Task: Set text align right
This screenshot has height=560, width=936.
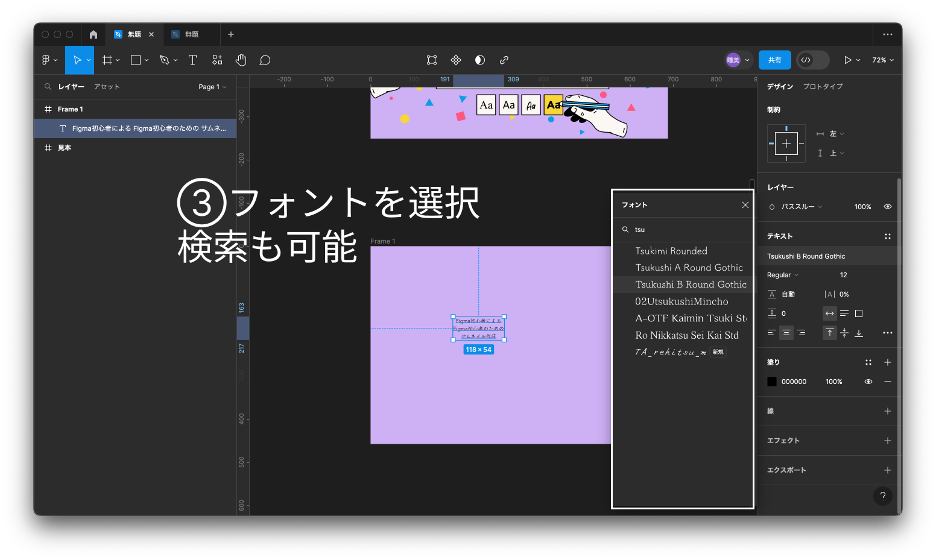Action: [801, 333]
